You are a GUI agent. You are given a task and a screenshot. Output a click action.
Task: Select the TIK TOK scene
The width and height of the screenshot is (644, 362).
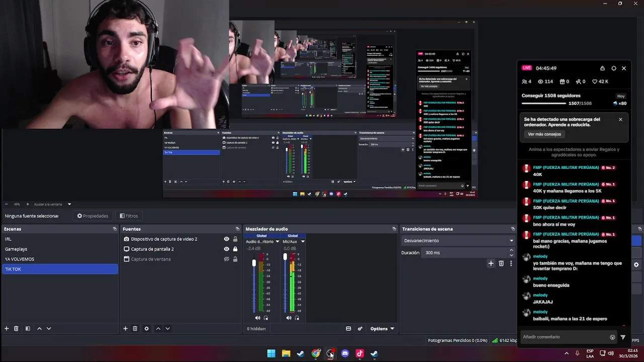(60, 269)
